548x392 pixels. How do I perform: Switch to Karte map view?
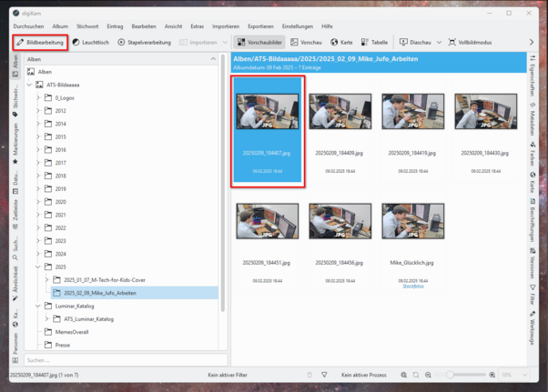(341, 42)
